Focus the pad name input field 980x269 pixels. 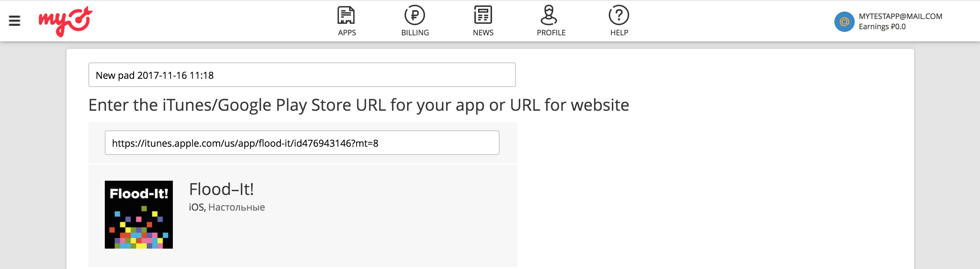302,75
